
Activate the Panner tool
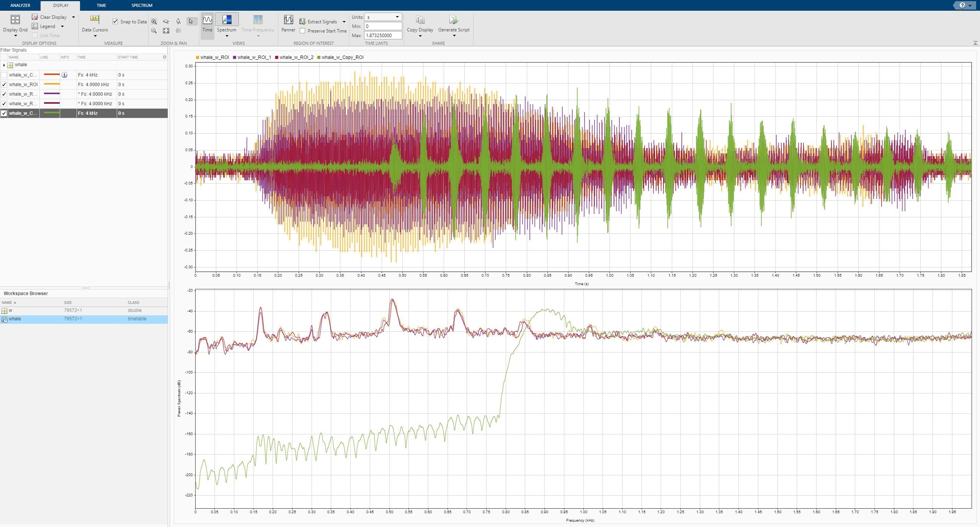point(288,20)
